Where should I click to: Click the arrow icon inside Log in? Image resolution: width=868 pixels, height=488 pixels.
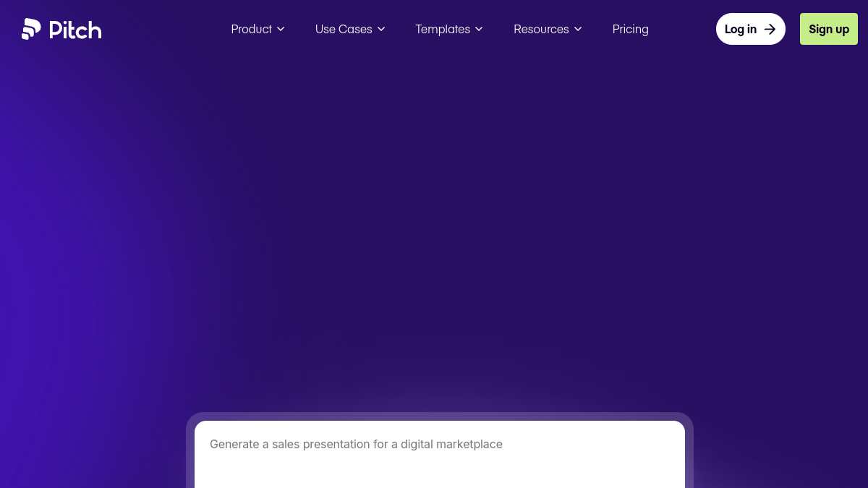click(x=770, y=29)
